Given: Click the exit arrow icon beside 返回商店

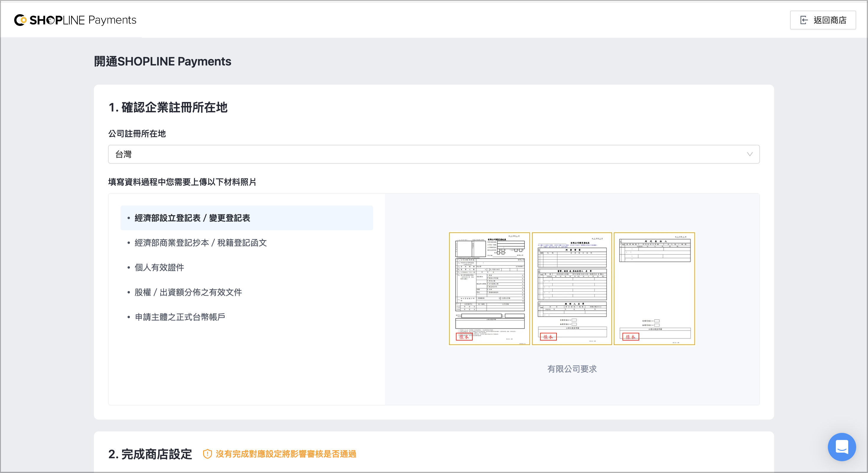Looking at the screenshot, I should pyautogui.click(x=804, y=20).
